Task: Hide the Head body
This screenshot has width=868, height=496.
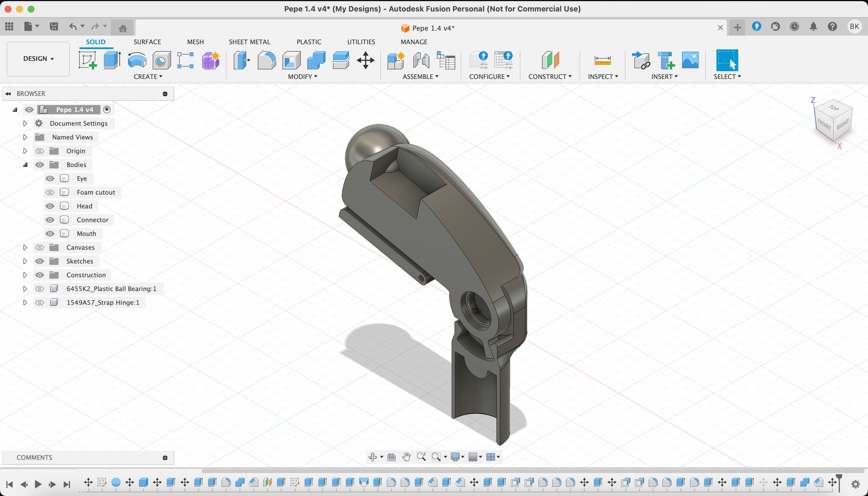Action: click(50, 206)
